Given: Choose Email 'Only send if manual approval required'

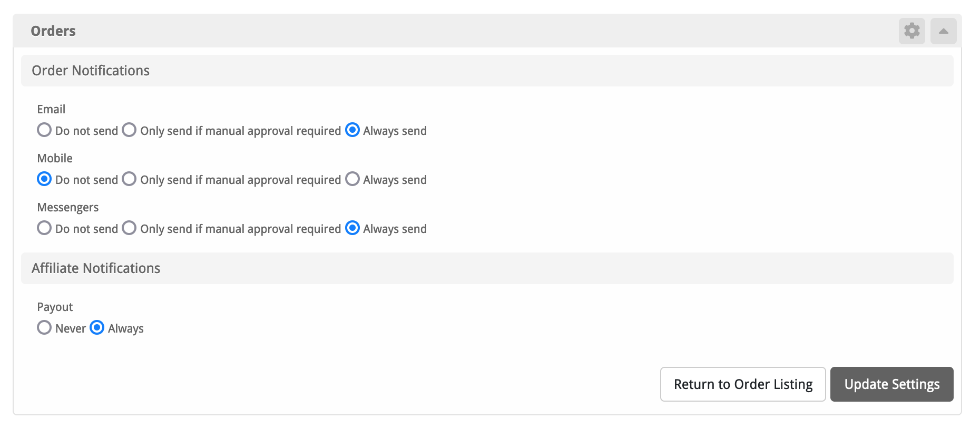Looking at the screenshot, I should pyautogui.click(x=129, y=130).
